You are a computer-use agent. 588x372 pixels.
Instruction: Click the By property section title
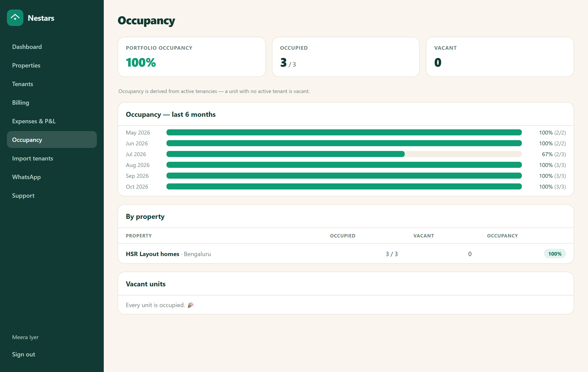(x=145, y=217)
